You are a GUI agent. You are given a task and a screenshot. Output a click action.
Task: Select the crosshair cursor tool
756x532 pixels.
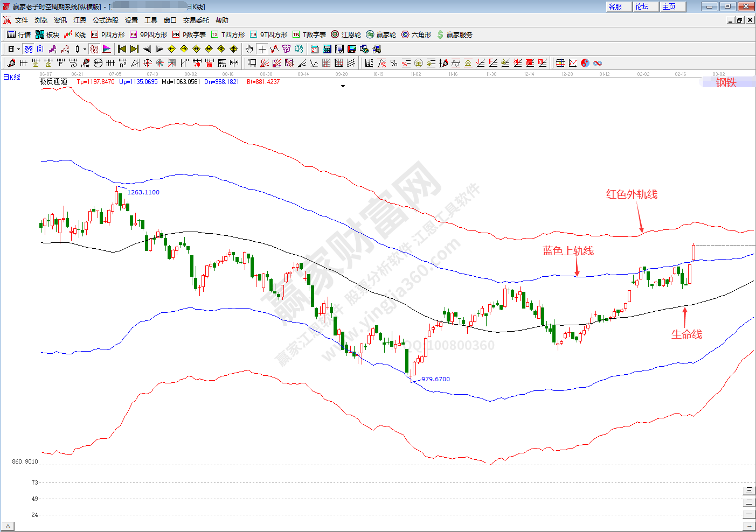[262, 49]
